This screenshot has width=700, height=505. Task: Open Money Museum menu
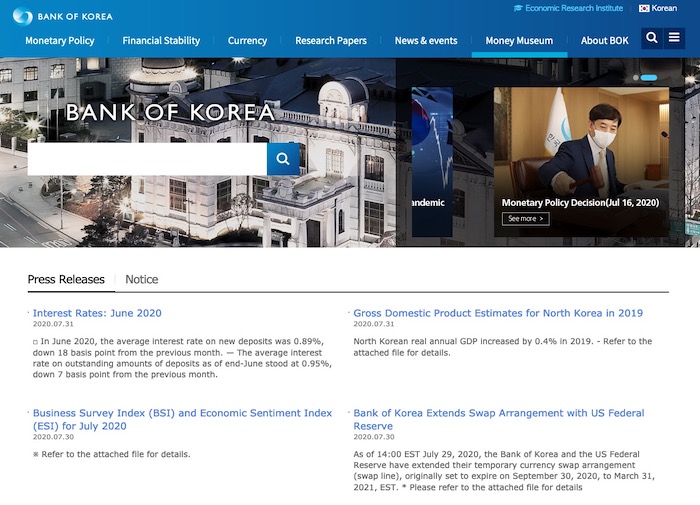click(x=519, y=41)
